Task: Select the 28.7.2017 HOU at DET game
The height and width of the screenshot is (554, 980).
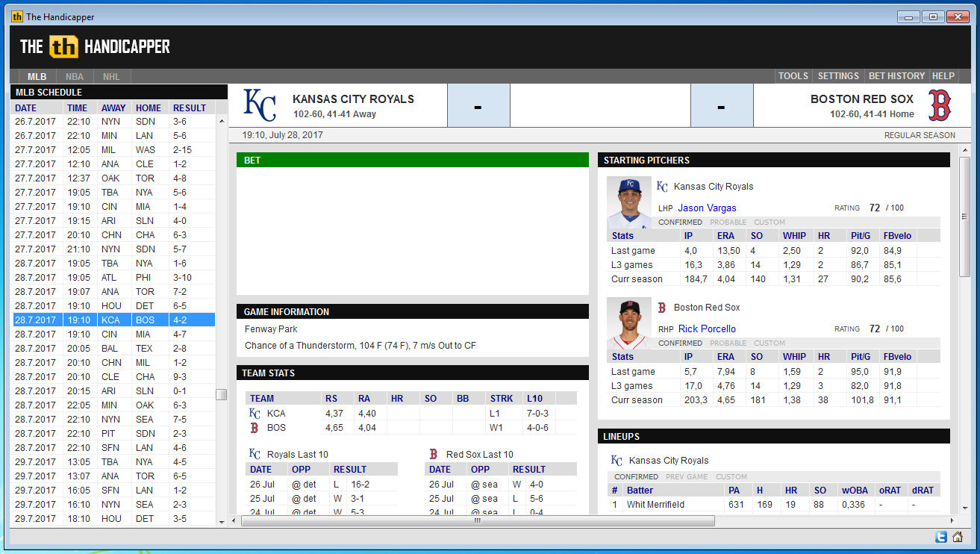Action: pos(113,305)
